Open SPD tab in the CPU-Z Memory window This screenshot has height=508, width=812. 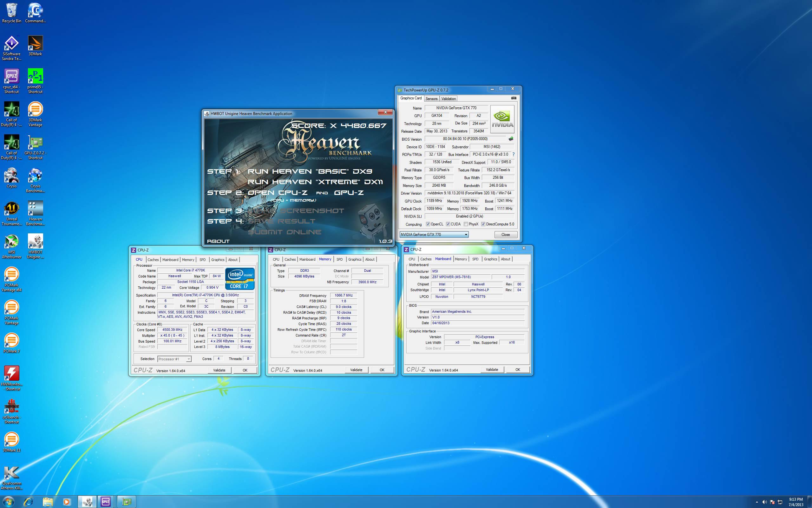tap(340, 259)
